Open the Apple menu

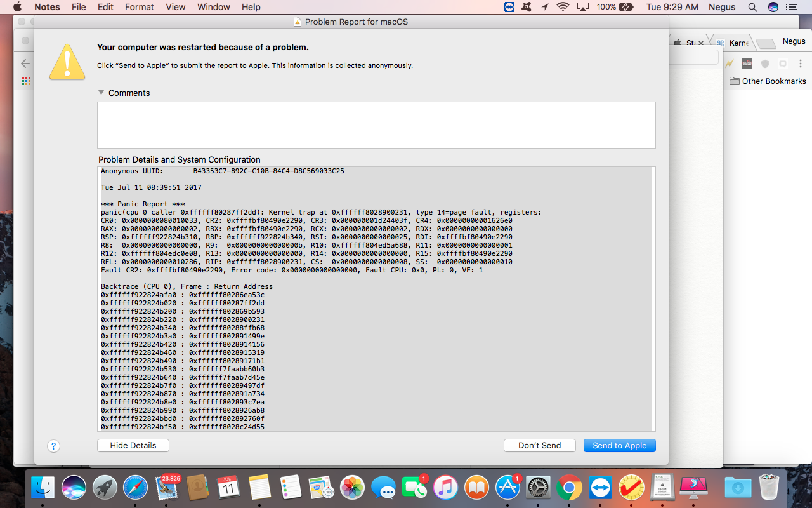click(x=17, y=7)
